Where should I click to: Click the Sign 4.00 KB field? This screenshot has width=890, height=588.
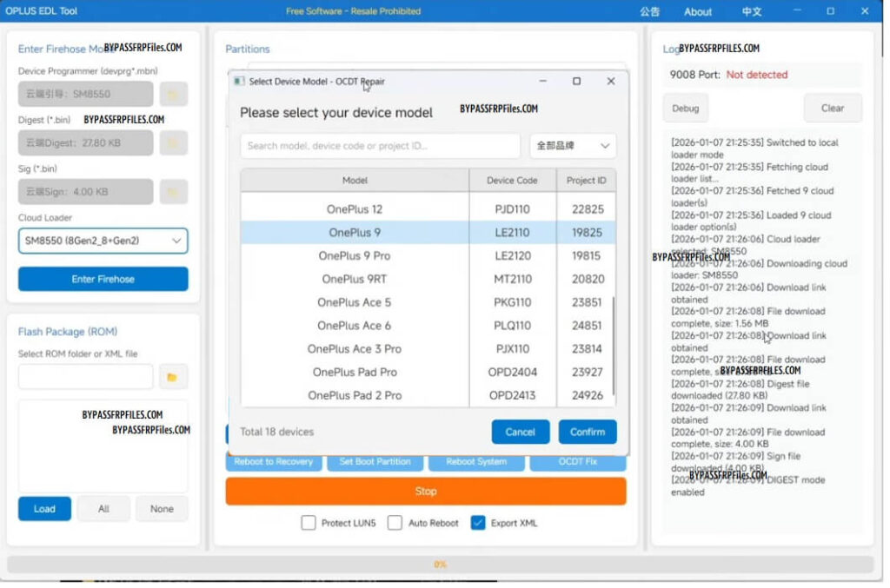tap(86, 192)
